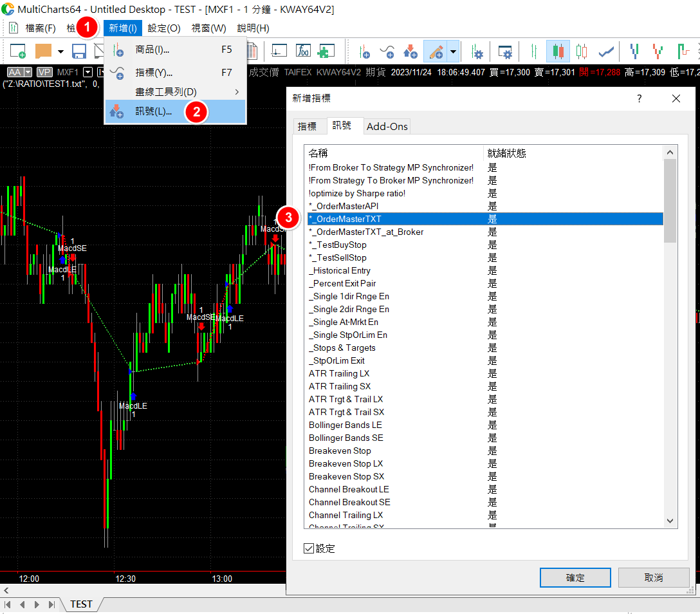Click the pencil drawing tool toolbar icon
Image resolution: width=700 pixels, height=614 pixels.
pos(436,51)
